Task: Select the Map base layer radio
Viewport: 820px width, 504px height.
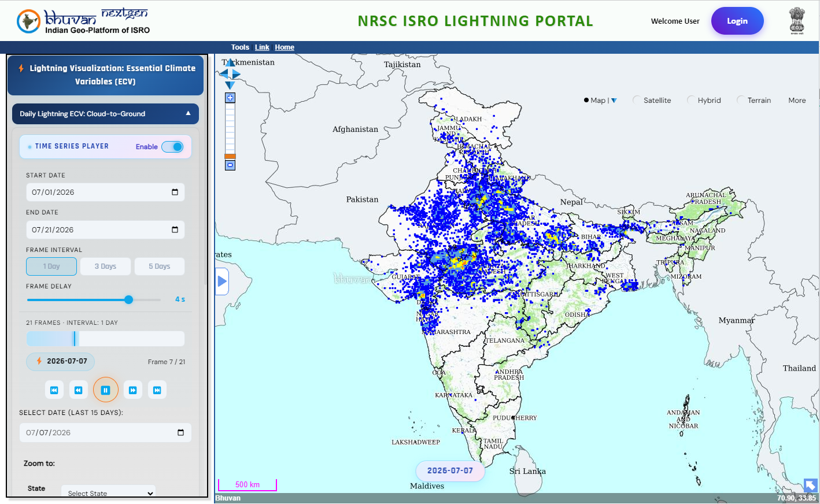Action: [x=586, y=101]
